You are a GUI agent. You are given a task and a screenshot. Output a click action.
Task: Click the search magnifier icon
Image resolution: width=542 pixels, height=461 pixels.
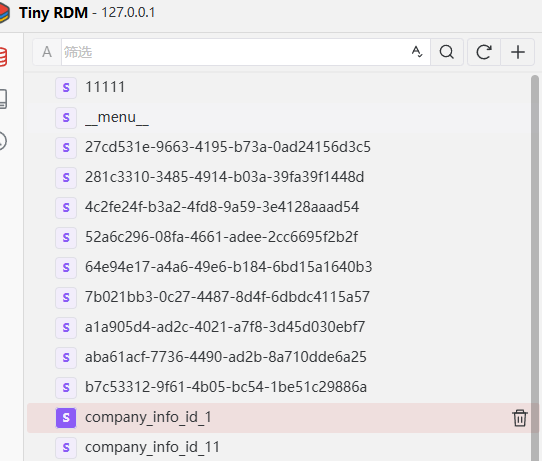pos(447,52)
